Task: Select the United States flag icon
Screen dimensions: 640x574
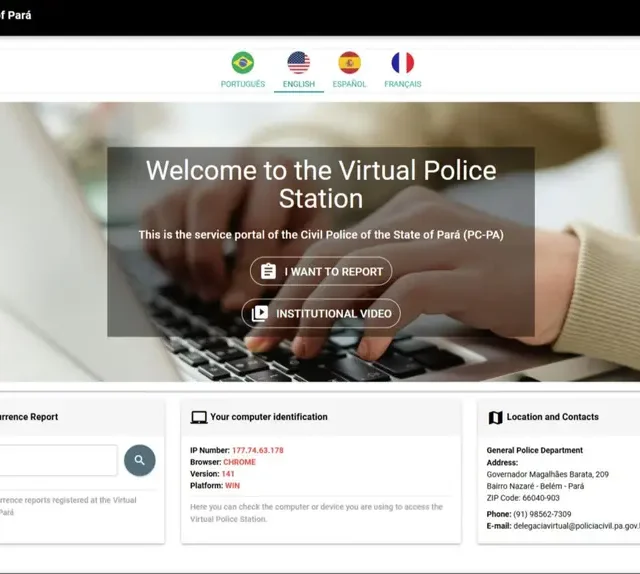Action: (x=298, y=63)
